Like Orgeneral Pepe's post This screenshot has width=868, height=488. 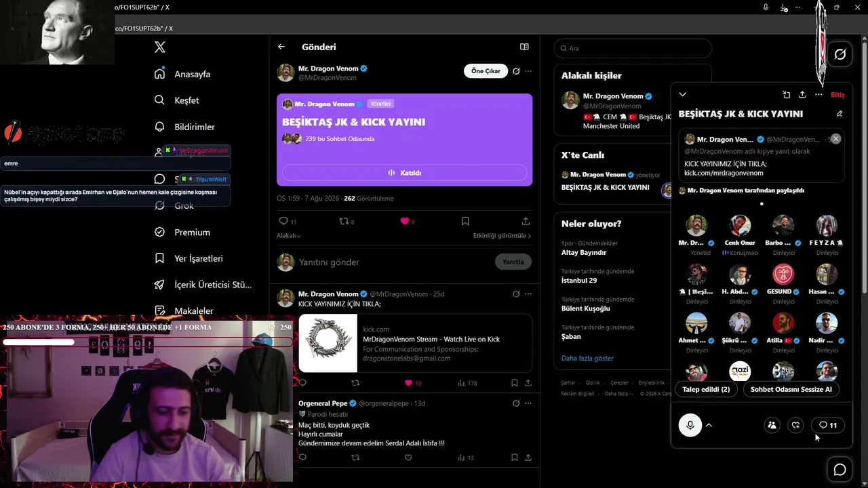click(x=408, y=457)
